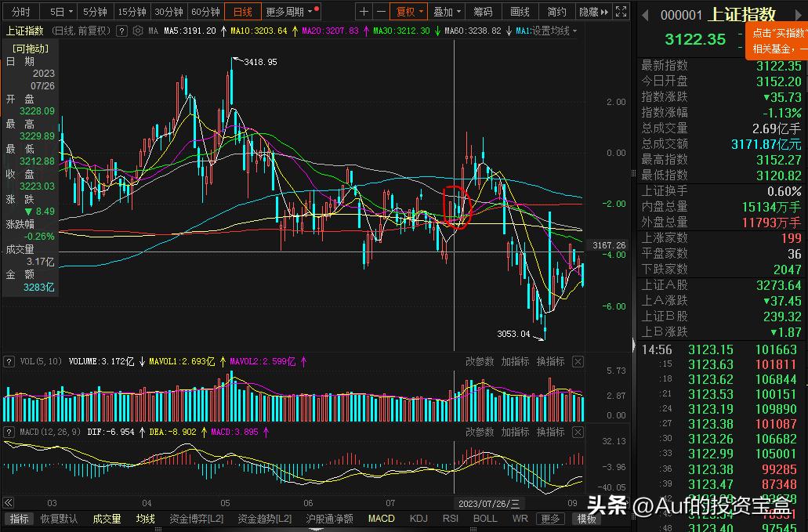Select the 日线 period tab
808x532 pixels.
243,11
